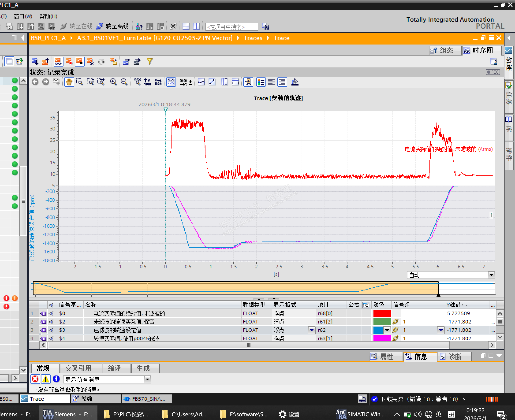
Task: Toggle observation on/off glasses icon
Action: (x=58, y=62)
